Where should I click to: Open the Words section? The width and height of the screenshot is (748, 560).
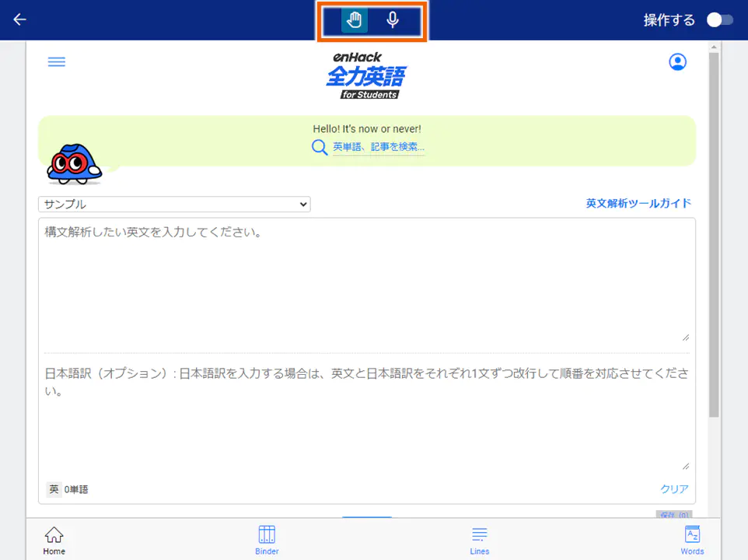pos(692,539)
